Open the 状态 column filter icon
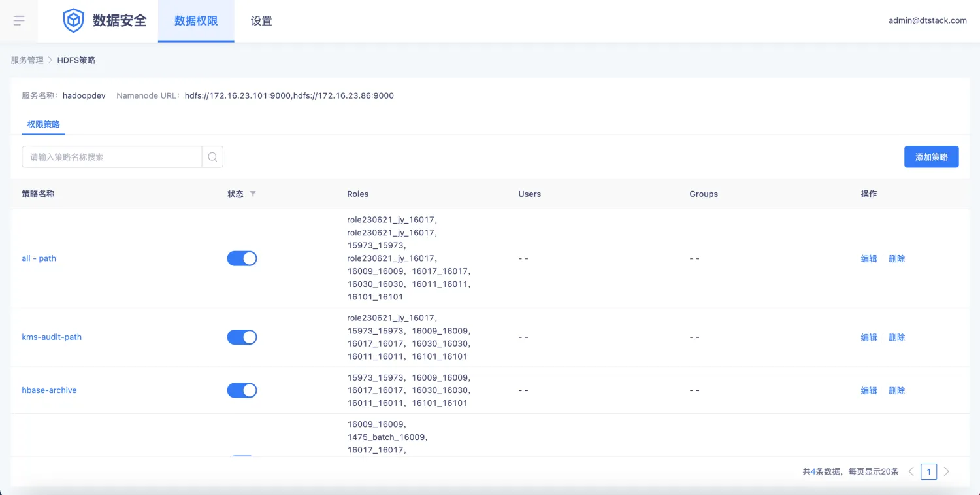This screenshot has height=495, width=980. [253, 194]
